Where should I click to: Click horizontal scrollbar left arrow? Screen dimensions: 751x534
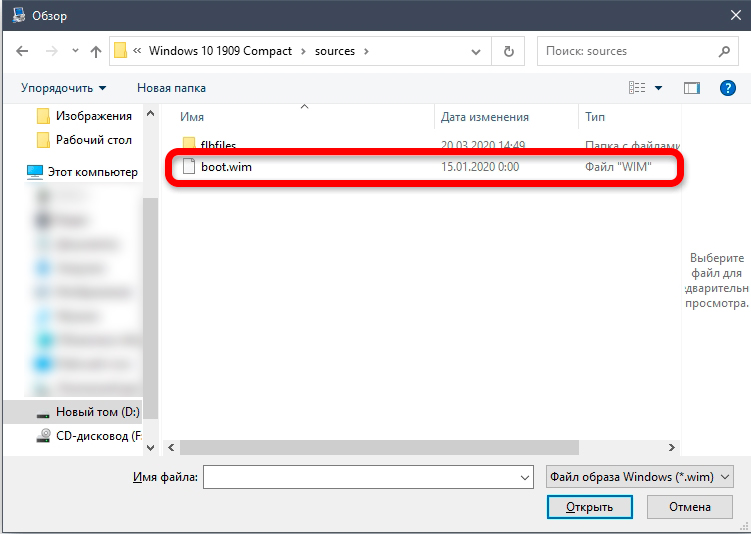[171, 448]
